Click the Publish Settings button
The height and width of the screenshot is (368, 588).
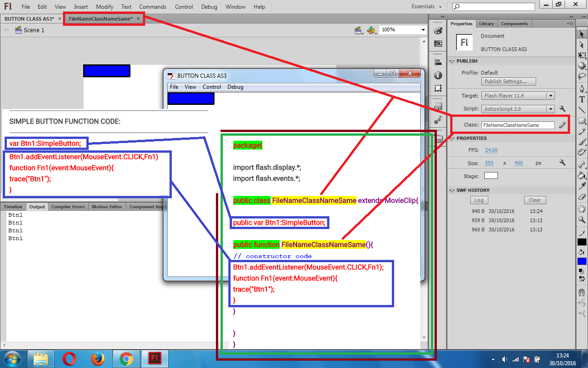click(x=508, y=81)
